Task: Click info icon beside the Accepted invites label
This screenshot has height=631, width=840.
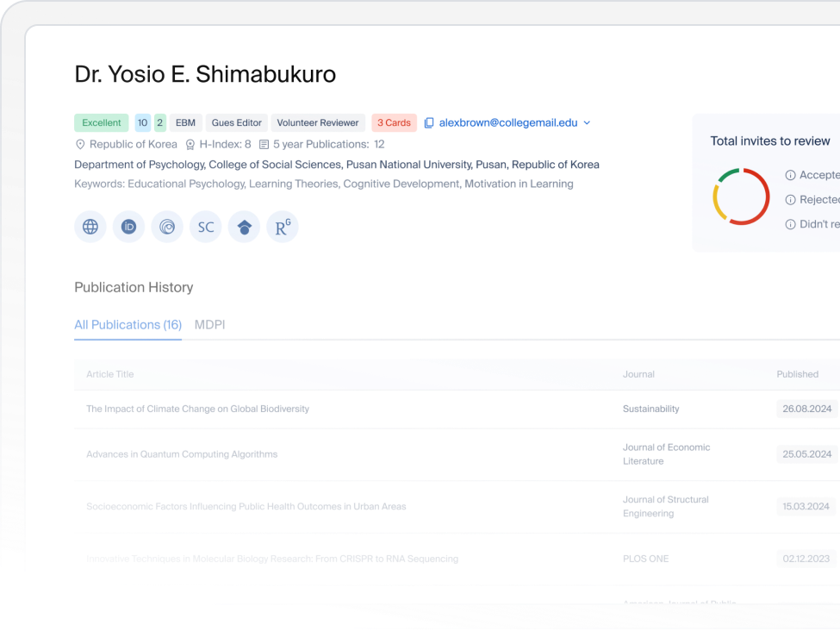Action: pyautogui.click(x=790, y=175)
